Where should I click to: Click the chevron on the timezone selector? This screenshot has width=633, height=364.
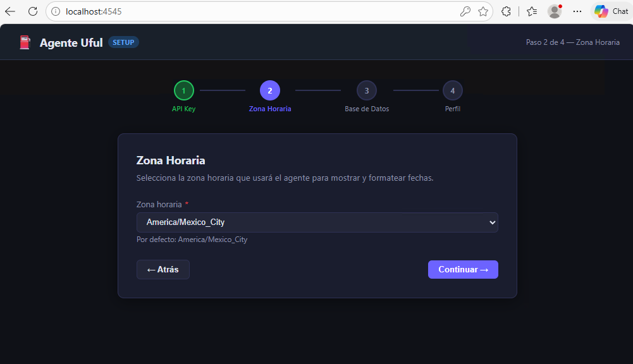pos(493,222)
